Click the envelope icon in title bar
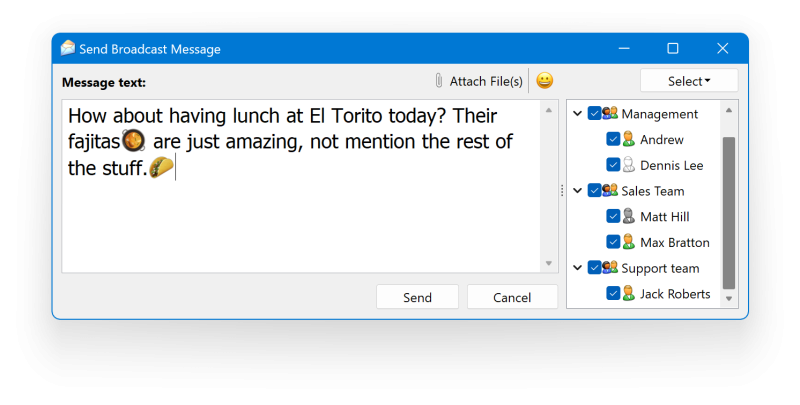The height and width of the screenshot is (405, 800). (x=68, y=48)
